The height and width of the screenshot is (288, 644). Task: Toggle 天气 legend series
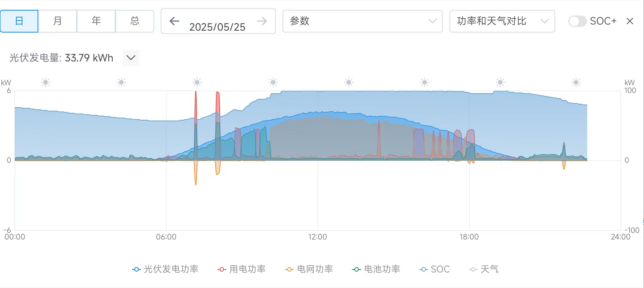click(x=484, y=269)
